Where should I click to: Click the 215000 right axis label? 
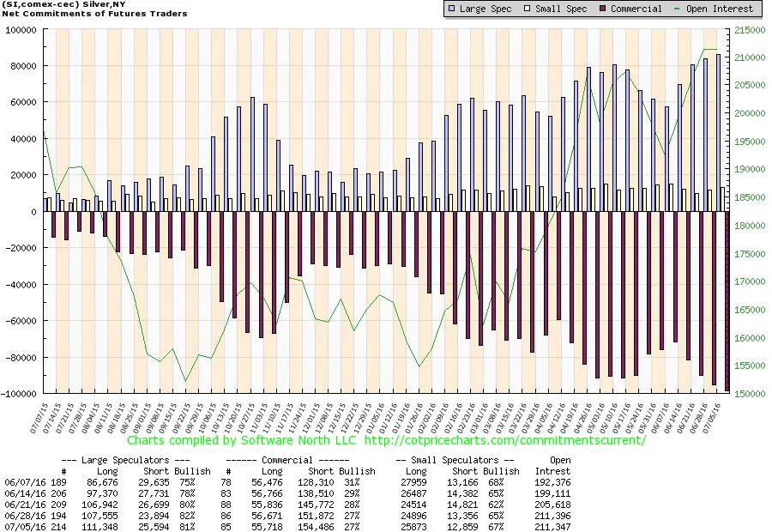750,31
